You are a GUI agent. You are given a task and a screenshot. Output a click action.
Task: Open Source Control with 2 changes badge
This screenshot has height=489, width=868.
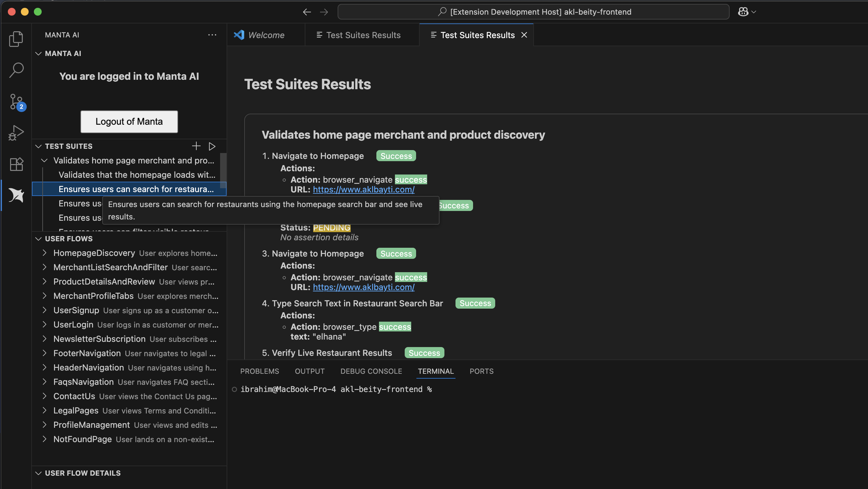16,102
